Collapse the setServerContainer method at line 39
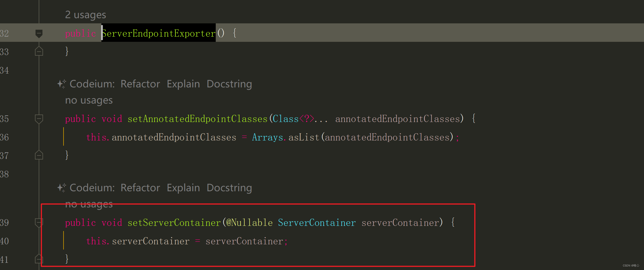644x270 pixels. [39, 222]
